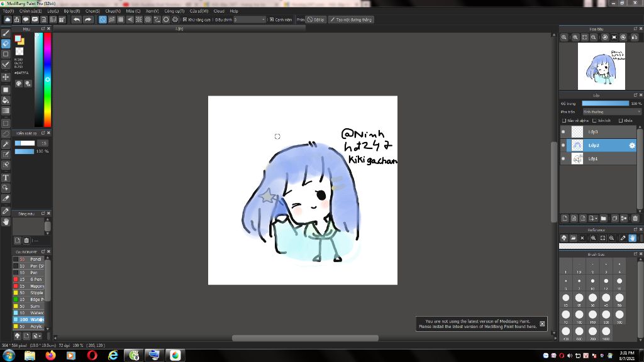The width and height of the screenshot is (644, 362).
Task: Open Pha trộn blend mode dropdown
Action: click(611, 112)
